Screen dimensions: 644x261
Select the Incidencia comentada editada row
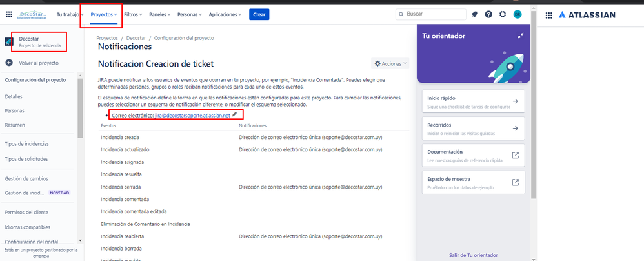(x=254, y=211)
